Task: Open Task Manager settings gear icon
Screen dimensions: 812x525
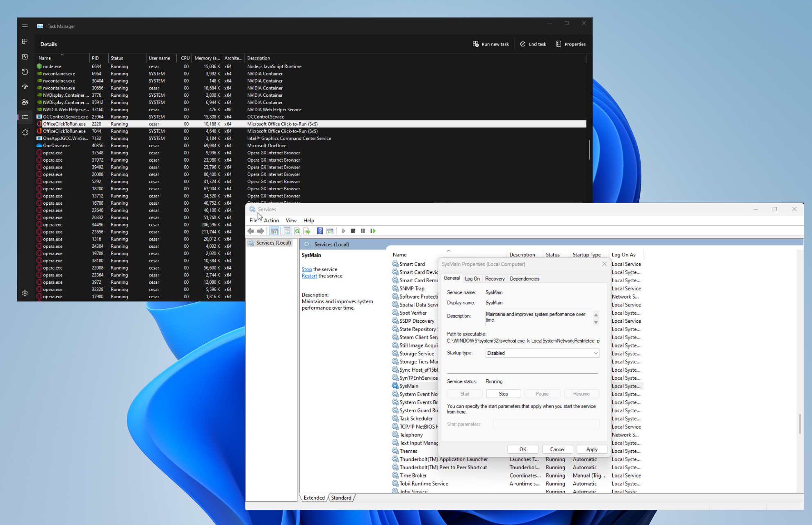Action: 25,293
